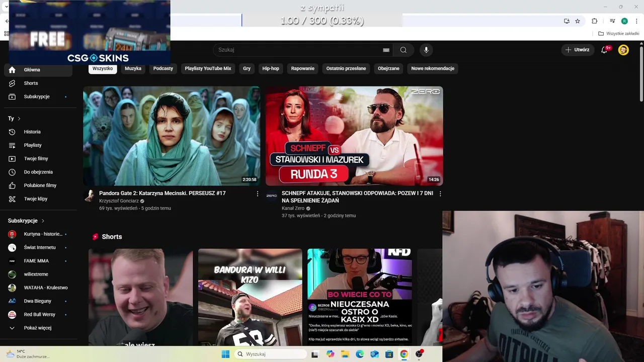Launch File Explorer from the taskbar
This screenshot has height=362, width=644.
pyautogui.click(x=345, y=354)
